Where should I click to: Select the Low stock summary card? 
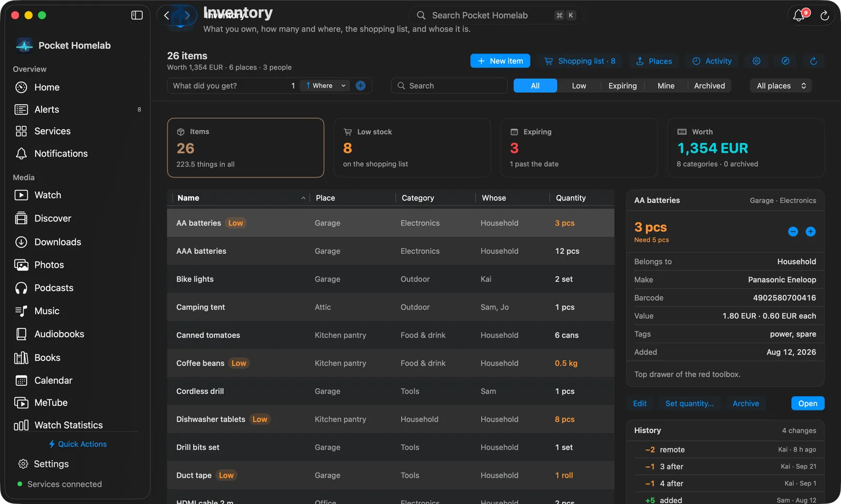pos(412,148)
